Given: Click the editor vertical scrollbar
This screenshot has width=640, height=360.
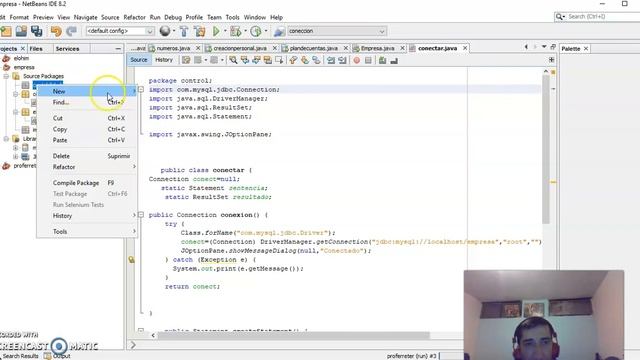Looking at the screenshot, I should pos(546,150).
